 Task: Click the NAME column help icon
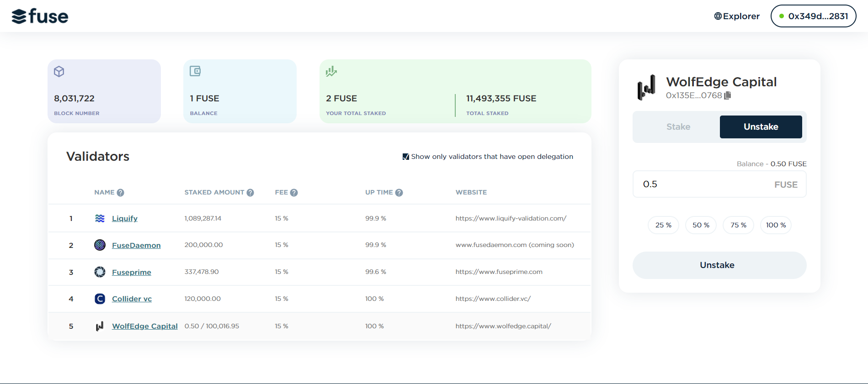pos(120,193)
